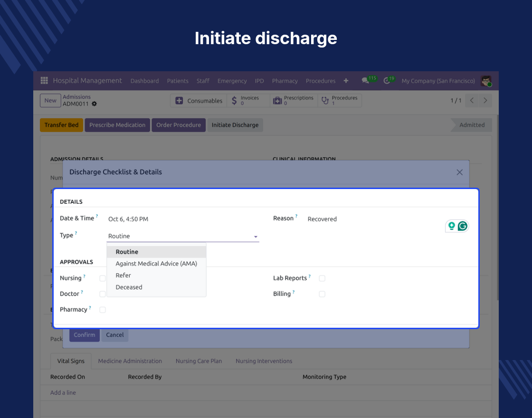Go to previous record arrow
This screenshot has width=532, height=418.
[x=472, y=100]
